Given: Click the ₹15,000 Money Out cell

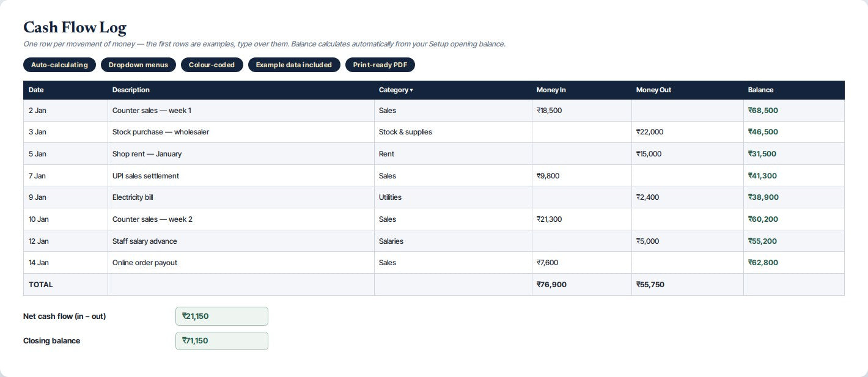Looking at the screenshot, I should coord(687,154).
